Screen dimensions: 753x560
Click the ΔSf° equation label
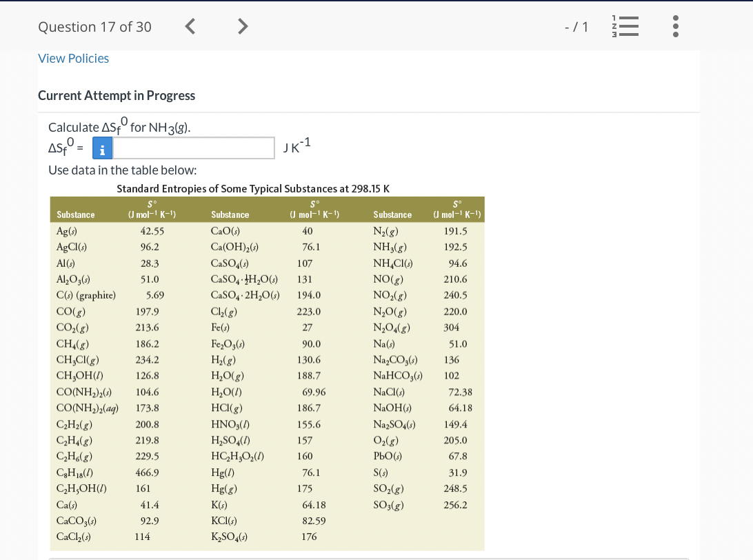pyautogui.click(x=61, y=147)
